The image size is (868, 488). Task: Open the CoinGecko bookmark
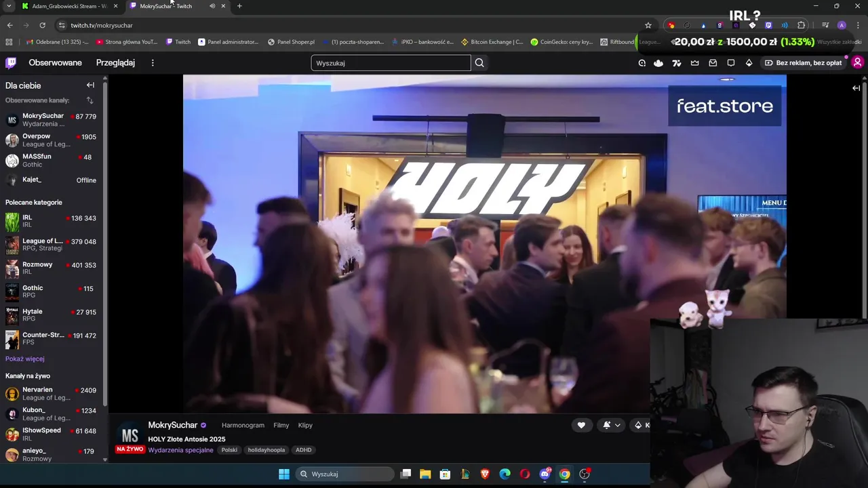coord(562,42)
